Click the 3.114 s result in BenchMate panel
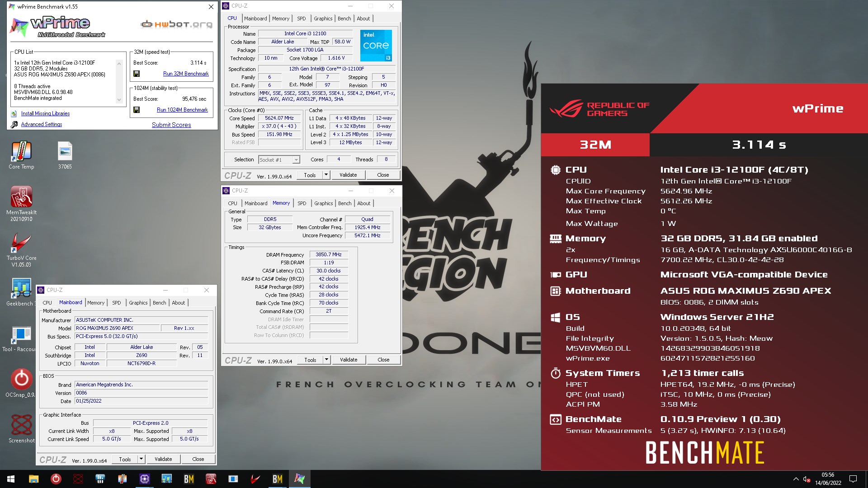Screen dimensions: 868x488 [x=759, y=145]
